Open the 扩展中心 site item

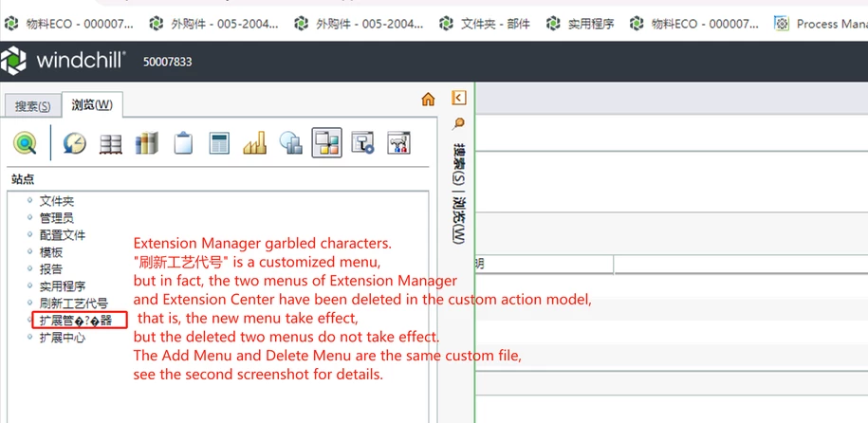coord(63,338)
